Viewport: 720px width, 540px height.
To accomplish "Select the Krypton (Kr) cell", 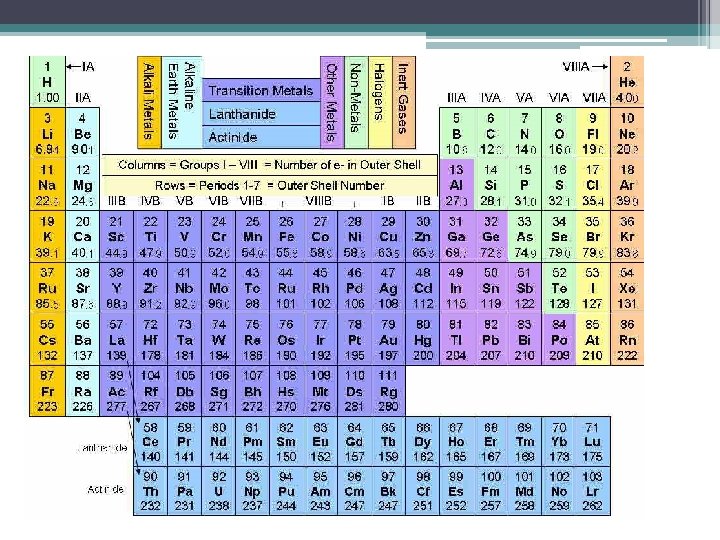I will click(627, 236).
